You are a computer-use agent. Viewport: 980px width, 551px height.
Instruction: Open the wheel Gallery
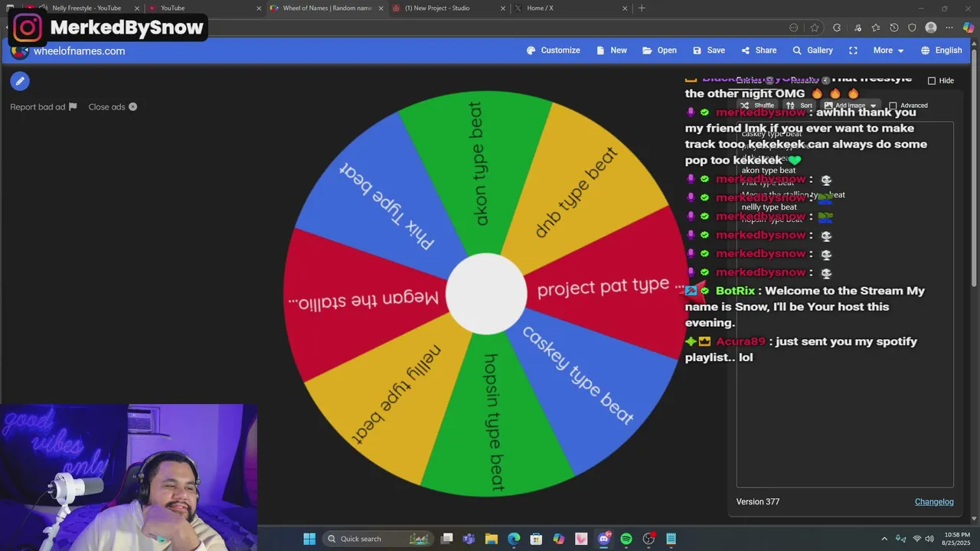[812, 51]
